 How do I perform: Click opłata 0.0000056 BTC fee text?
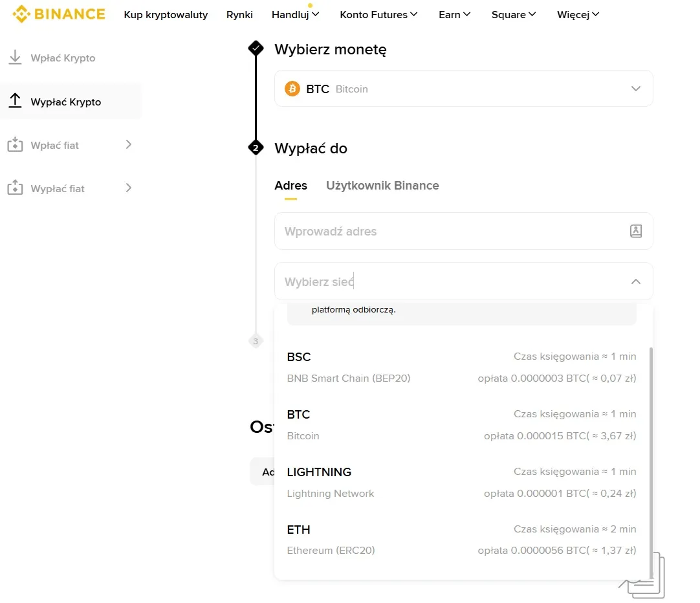click(x=557, y=551)
